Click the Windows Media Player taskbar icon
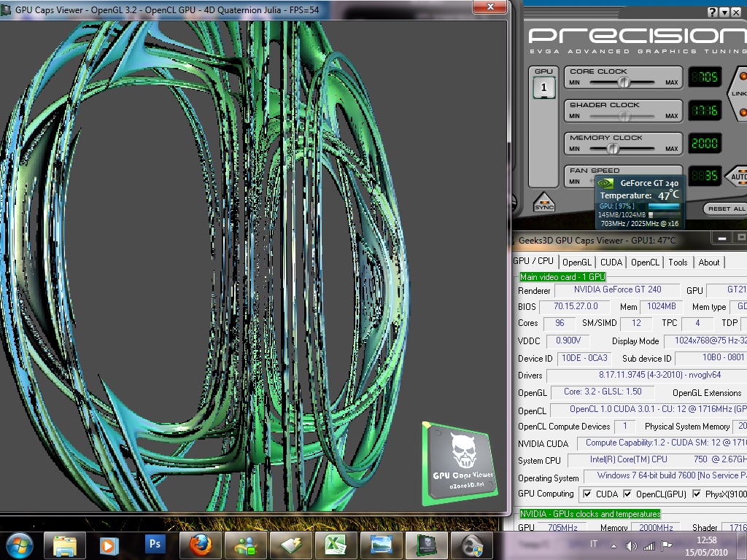The height and width of the screenshot is (560, 747). pos(109,544)
